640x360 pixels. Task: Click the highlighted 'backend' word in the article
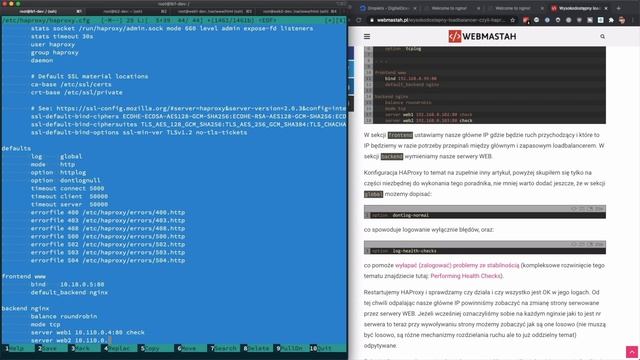[392, 156]
